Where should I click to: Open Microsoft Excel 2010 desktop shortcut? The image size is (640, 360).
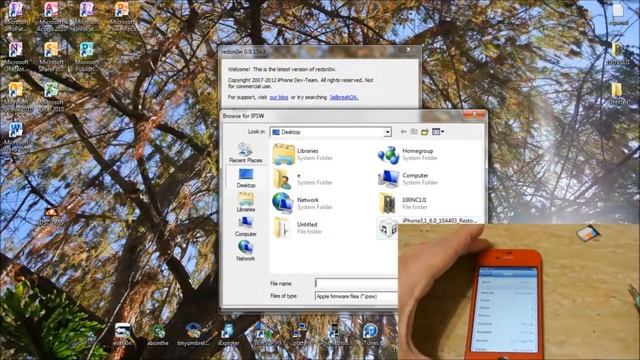51,97
